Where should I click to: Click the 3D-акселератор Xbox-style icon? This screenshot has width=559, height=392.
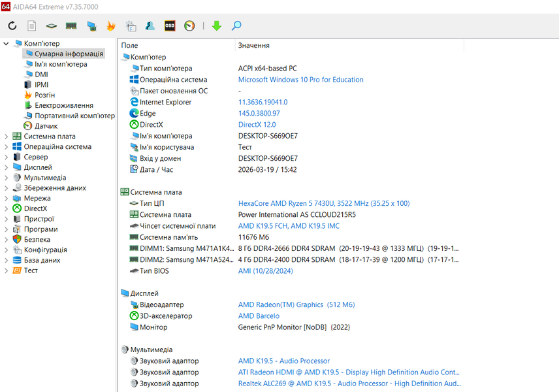[134, 316]
